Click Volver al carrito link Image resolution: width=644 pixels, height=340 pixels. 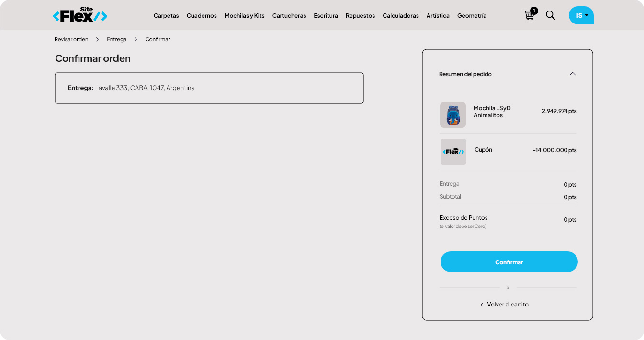pos(507,305)
